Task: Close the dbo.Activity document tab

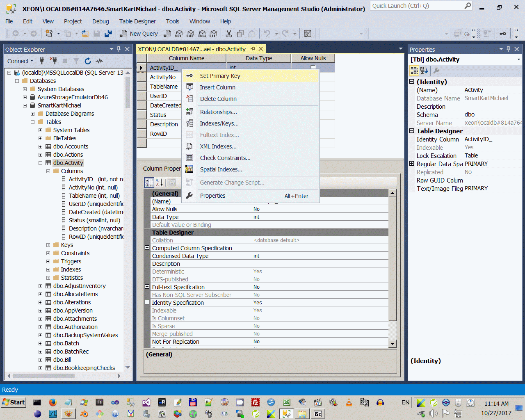Action: point(261,49)
